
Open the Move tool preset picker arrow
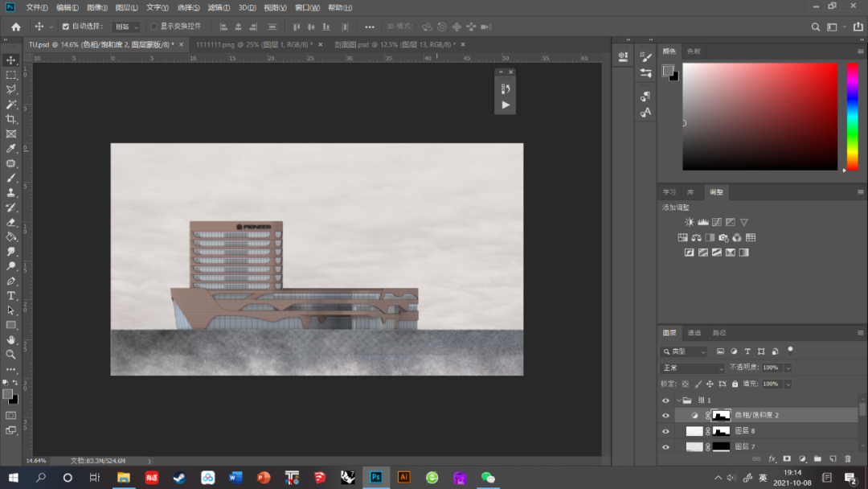tap(51, 27)
